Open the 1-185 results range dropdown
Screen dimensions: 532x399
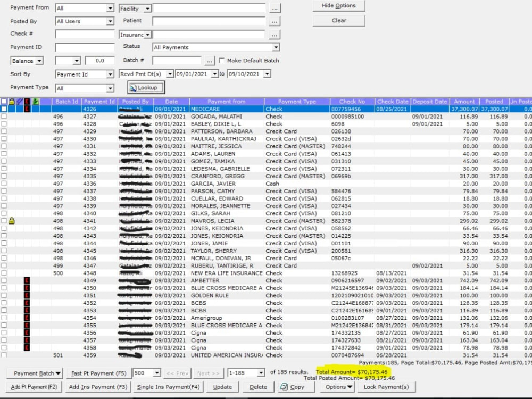pos(261,373)
